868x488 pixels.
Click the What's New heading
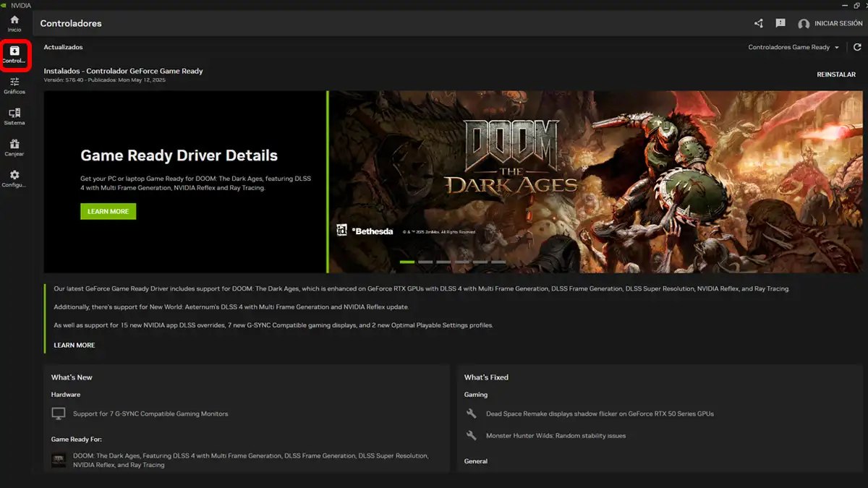[72, 377]
